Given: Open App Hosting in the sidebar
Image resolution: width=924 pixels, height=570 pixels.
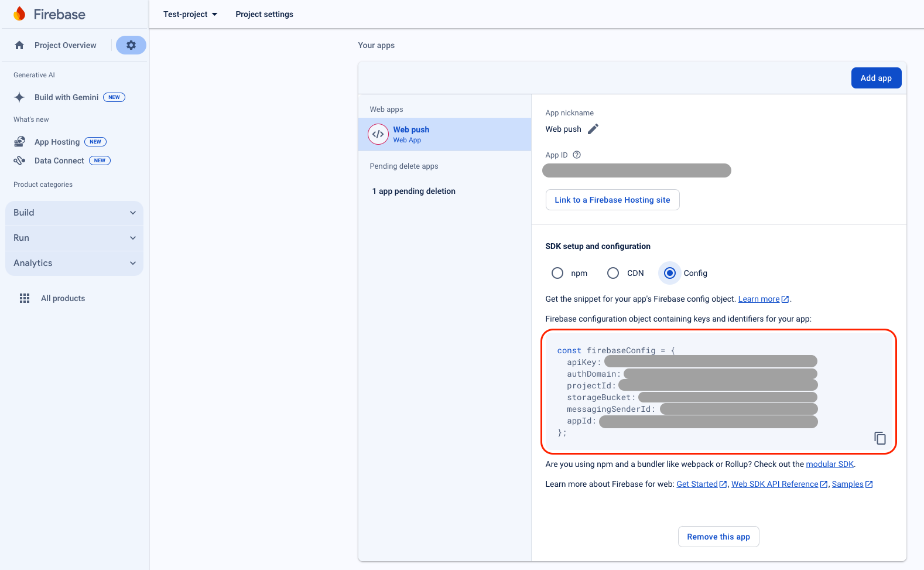Looking at the screenshot, I should tap(57, 142).
